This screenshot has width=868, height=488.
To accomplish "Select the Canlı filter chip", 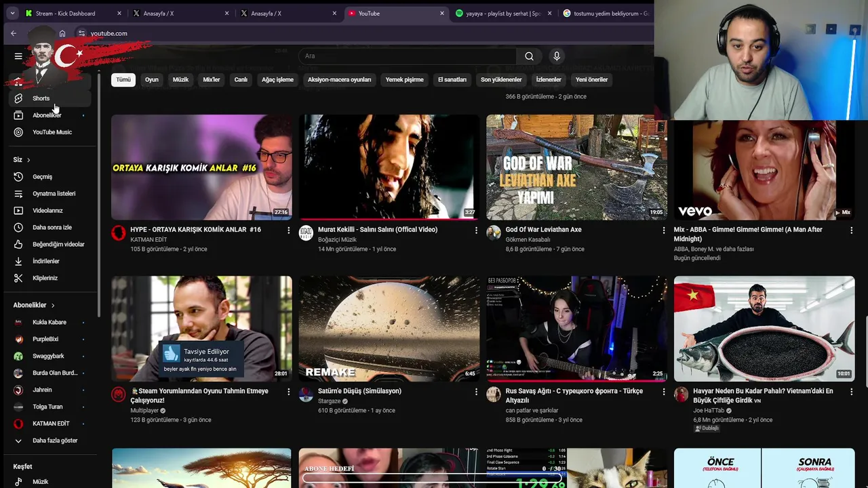I will (x=241, y=80).
